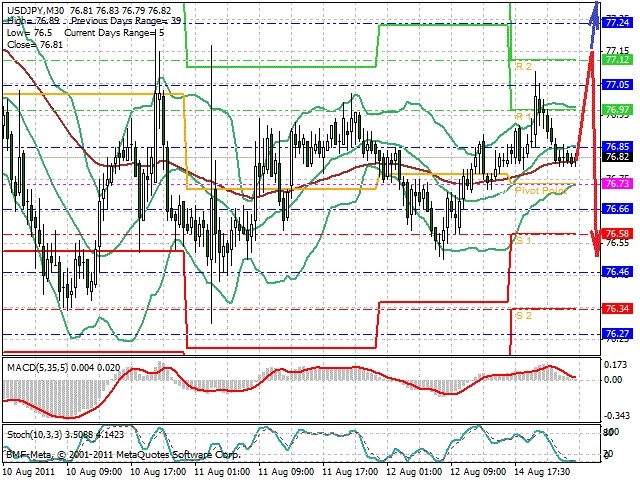Click the red 76.34 S2 price label
Screen dimensions: 640x480
point(618,309)
